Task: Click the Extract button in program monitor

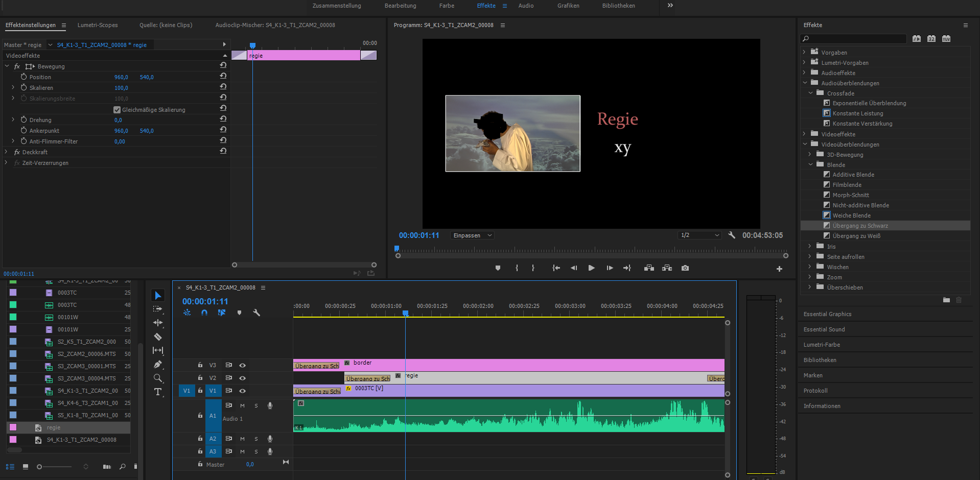Action: pos(667,268)
